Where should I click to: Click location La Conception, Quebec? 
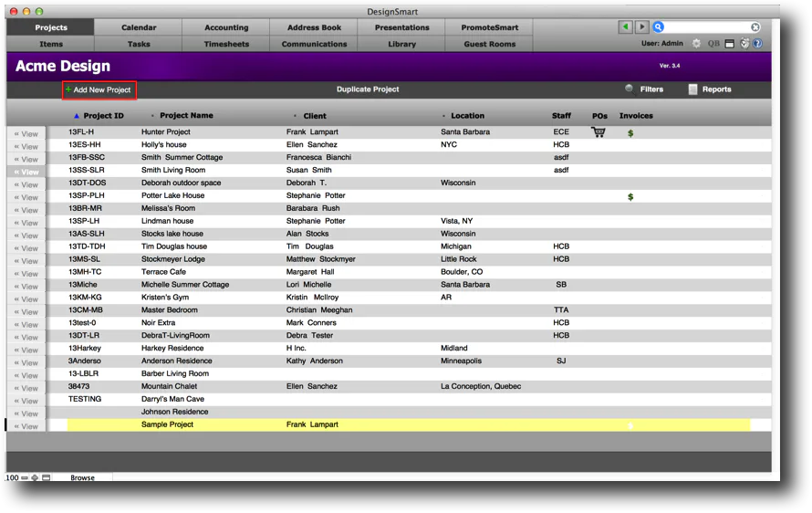click(x=481, y=386)
